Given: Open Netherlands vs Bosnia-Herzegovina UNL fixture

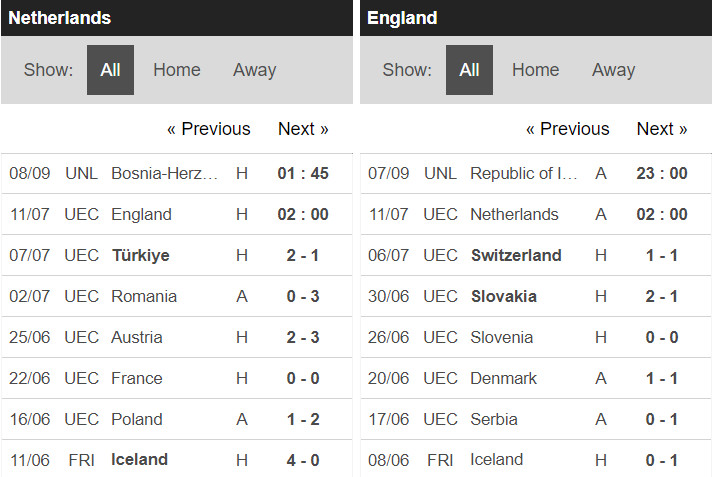Looking at the screenshot, I should 165,173.
